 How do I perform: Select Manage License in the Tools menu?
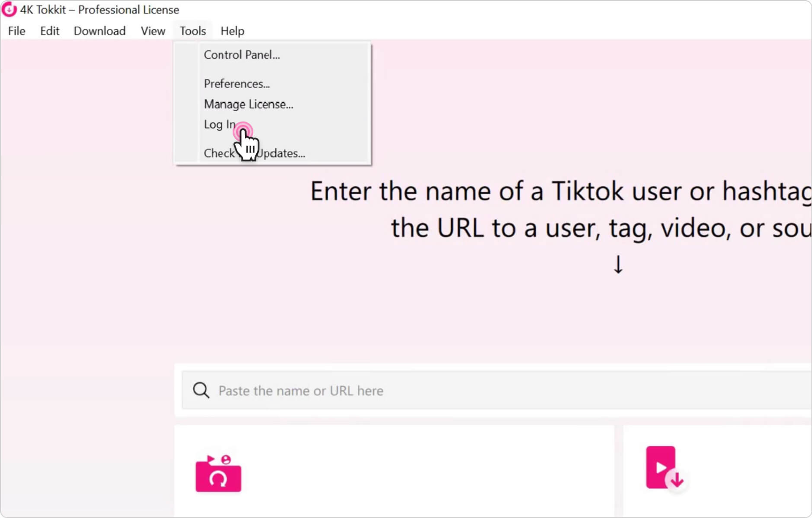point(248,104)
